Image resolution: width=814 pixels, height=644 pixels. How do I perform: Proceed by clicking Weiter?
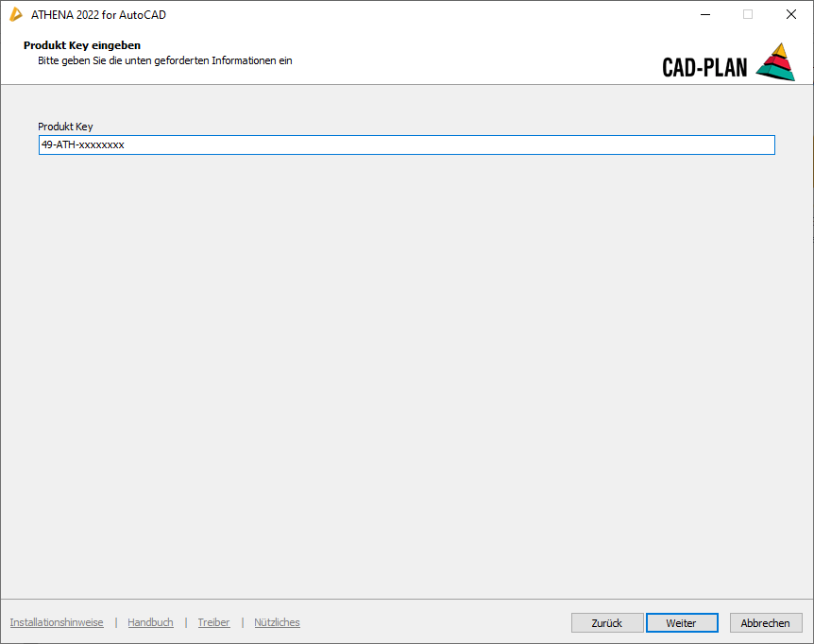[682, 623]
